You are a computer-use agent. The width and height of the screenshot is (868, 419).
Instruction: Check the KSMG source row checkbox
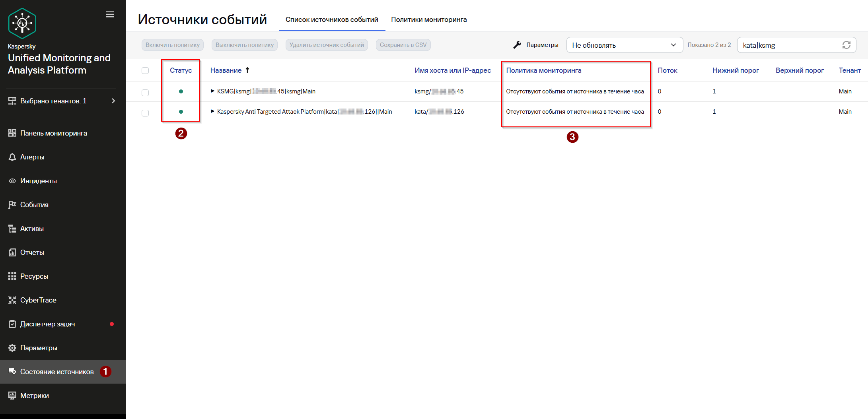[x=145, y=93]
